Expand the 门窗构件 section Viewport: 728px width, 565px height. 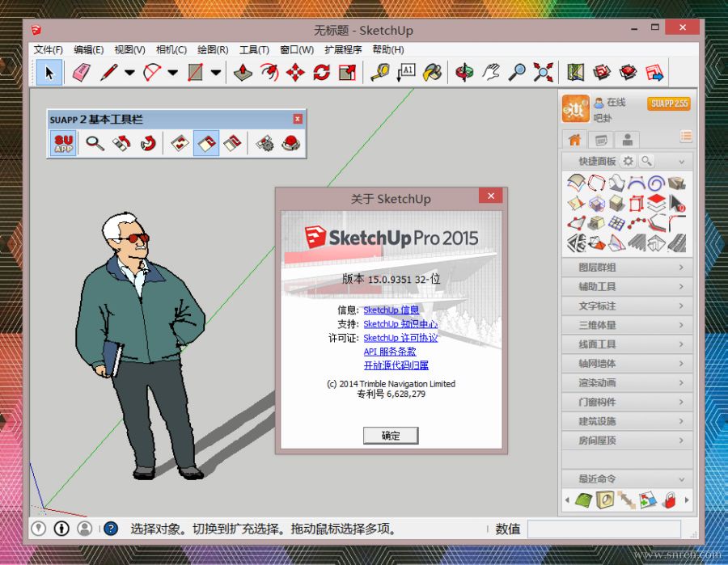[x=627, y=403]
